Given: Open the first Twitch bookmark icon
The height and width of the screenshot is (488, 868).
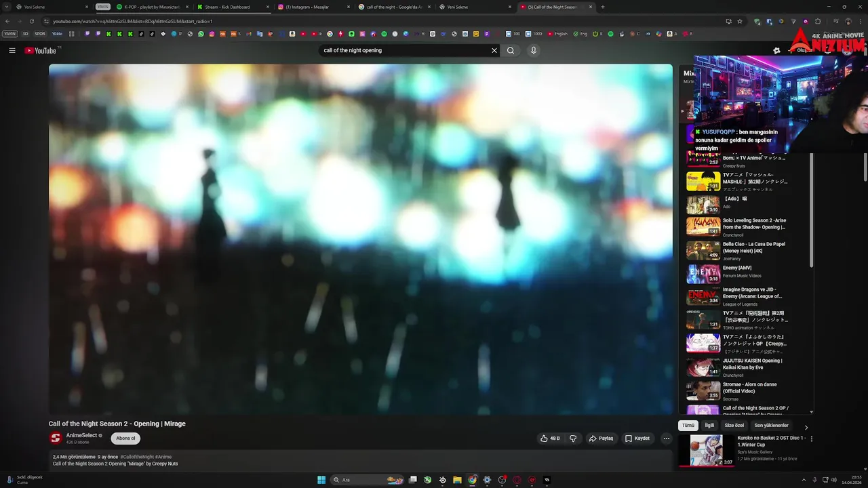Looking at the screenshot, I should [87, 34].
